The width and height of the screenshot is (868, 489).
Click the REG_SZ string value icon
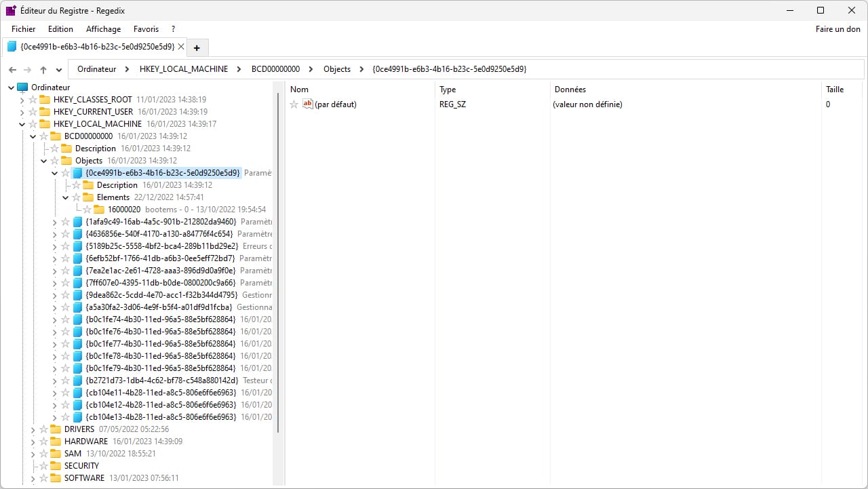(x=307, y=104)
